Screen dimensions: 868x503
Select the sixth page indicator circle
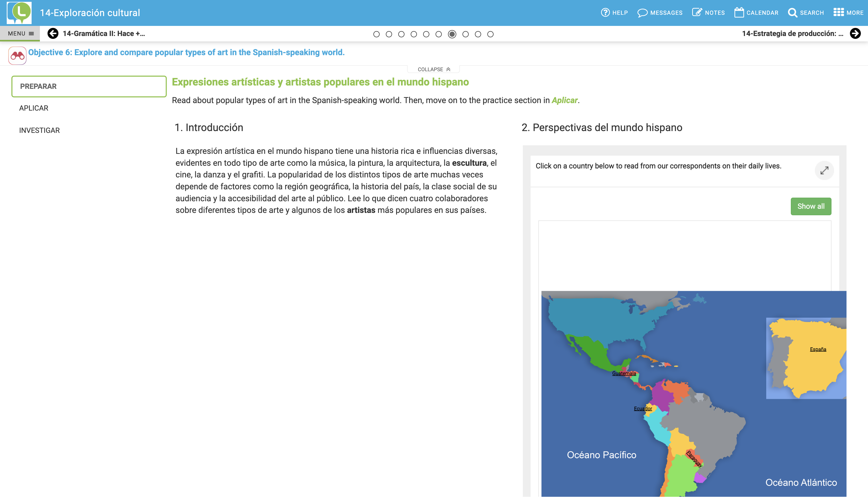pos(438,34)
